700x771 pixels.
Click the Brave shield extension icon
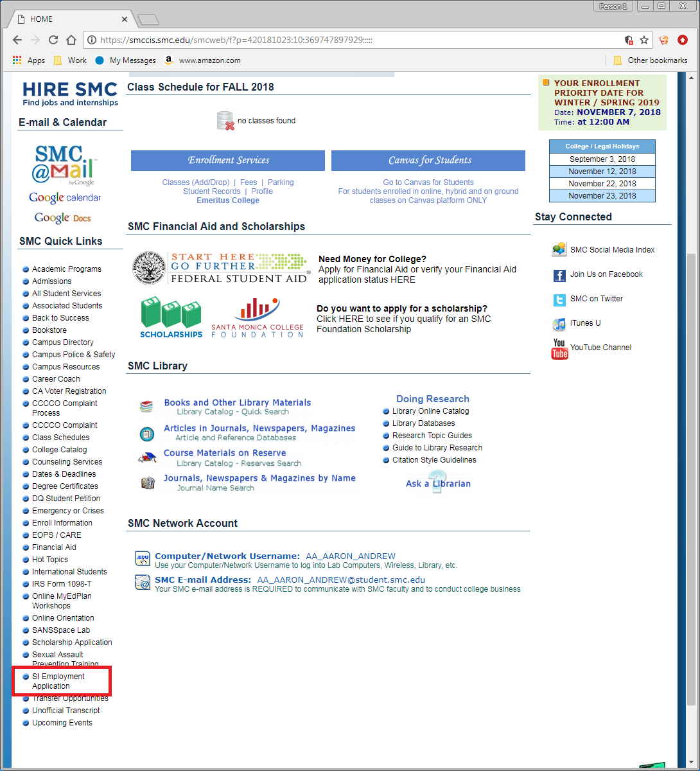coord(664,40)
